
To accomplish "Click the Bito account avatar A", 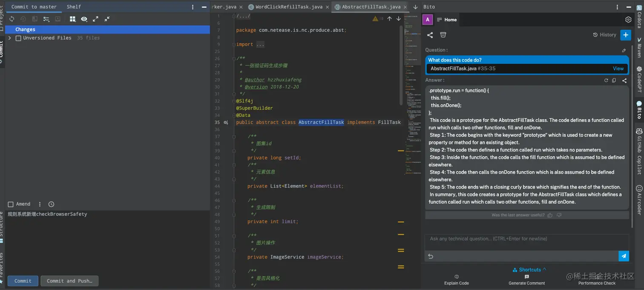I will (x=428, y=20).
